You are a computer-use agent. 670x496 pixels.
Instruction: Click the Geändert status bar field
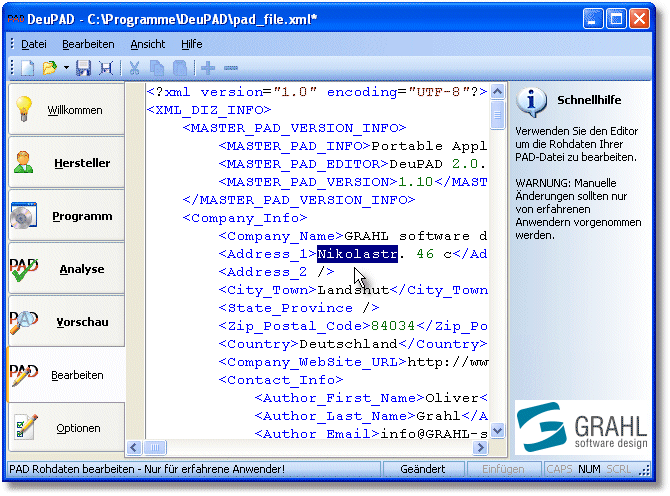[422, 469]
